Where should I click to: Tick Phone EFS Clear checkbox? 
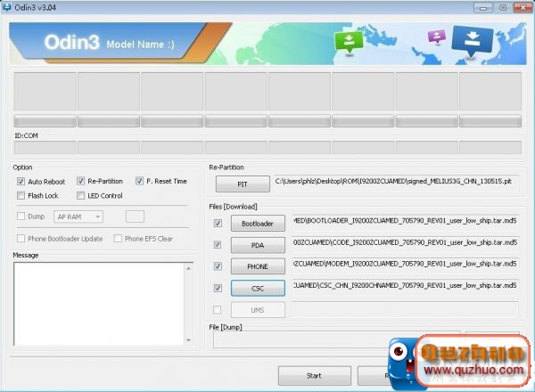118,239
